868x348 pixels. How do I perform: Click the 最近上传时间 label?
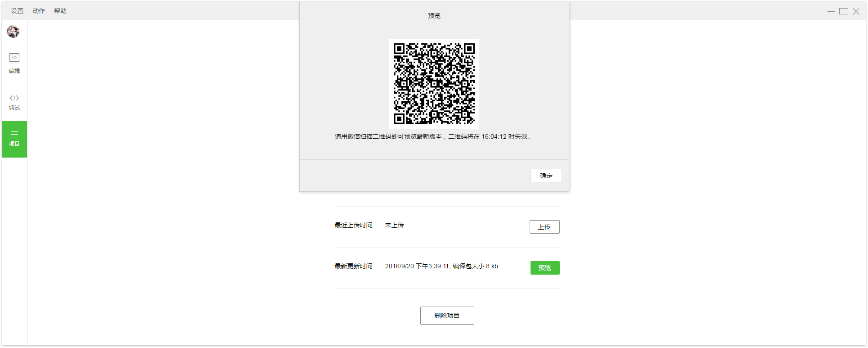coord(353,225)
